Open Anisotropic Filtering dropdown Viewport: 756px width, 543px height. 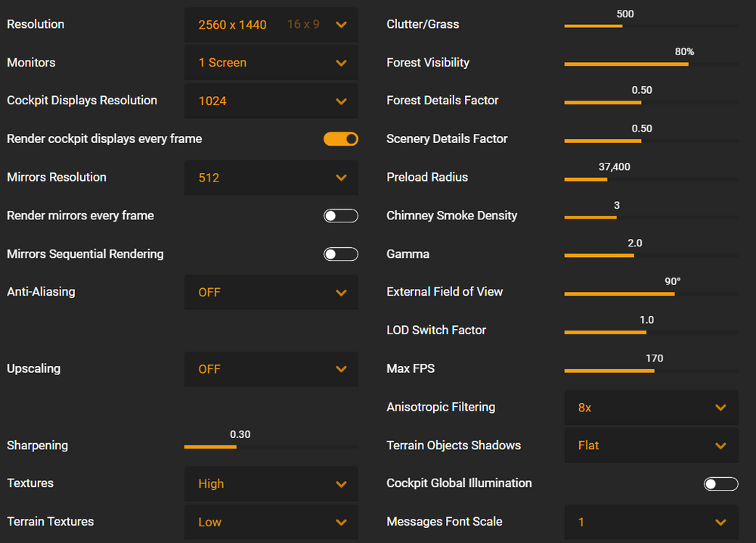(x=651, y=408)
